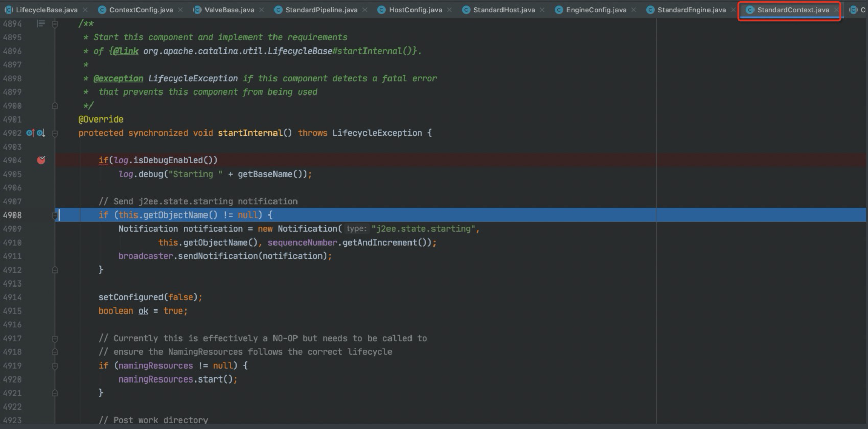The width and height of the screenshot is (868, 429).
Task: Close the StandardEngine.java tab
Action: [734, 10]
